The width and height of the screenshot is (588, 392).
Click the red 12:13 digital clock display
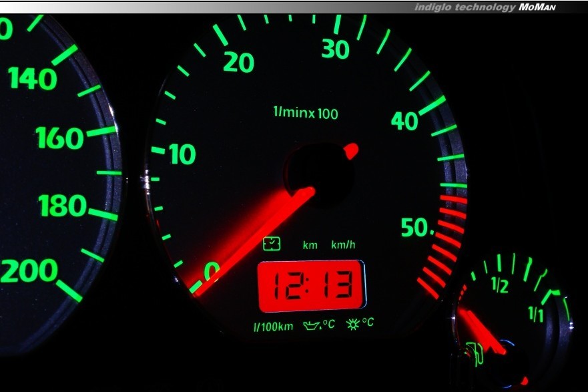[312, 286]
